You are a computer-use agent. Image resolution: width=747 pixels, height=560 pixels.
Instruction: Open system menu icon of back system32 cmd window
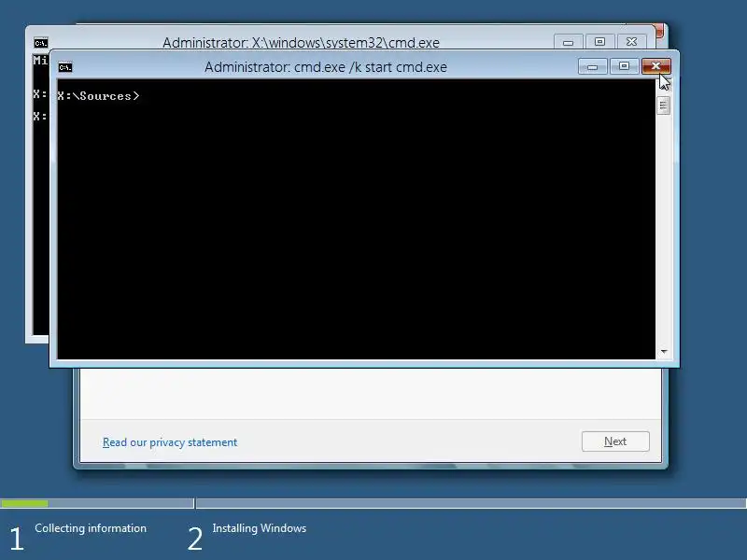coord(41,43)
